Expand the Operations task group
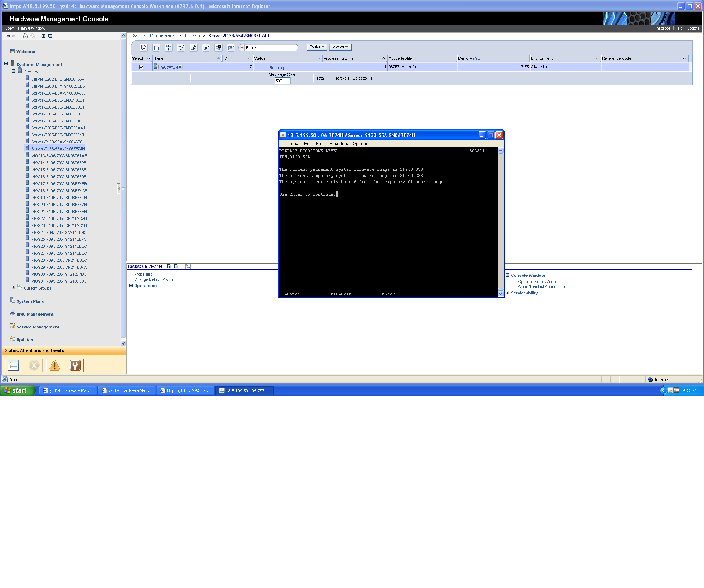The image size is (704, 588). (x=131, y=286)
